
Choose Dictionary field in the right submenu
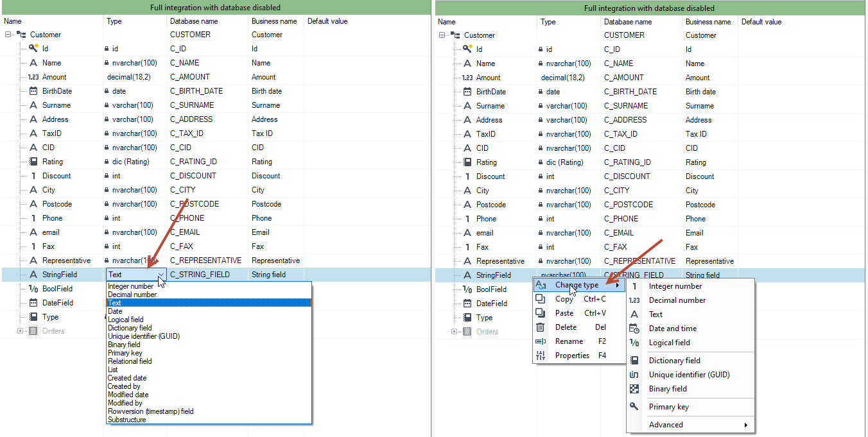(690, 361)
